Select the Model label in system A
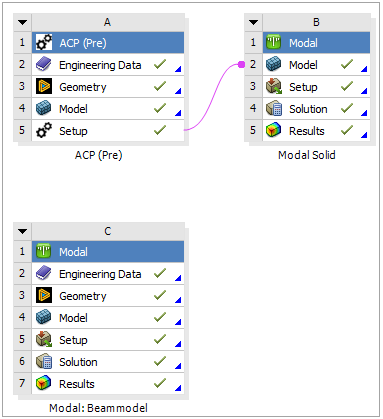 pyautogui.click(x=73, y=109)
